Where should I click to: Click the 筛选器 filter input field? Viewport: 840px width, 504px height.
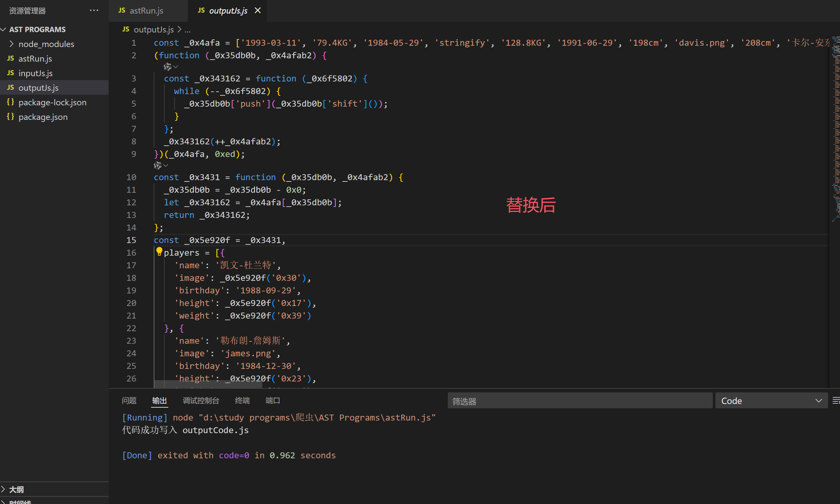click(x=579, y=401)
